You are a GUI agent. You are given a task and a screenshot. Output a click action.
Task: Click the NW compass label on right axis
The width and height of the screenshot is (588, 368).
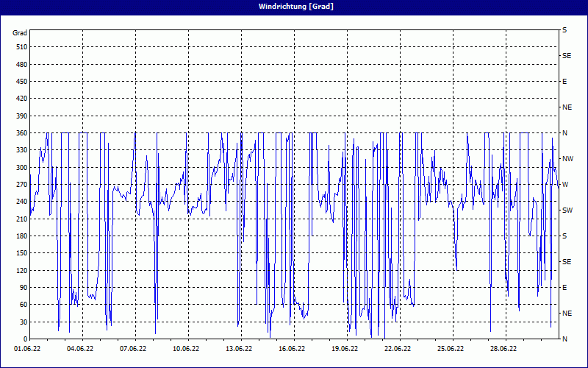click(567, 159)
